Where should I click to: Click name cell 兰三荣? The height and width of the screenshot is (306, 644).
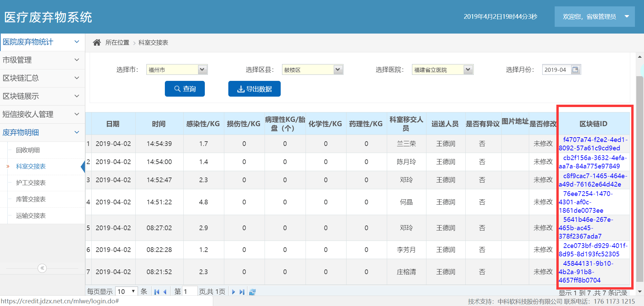click(x=406, y=144)
